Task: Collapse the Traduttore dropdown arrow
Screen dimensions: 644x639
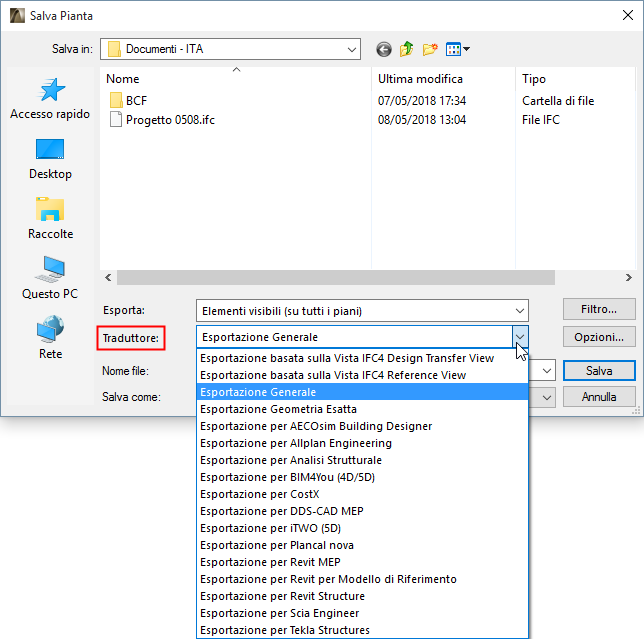Action: [520, 337]
